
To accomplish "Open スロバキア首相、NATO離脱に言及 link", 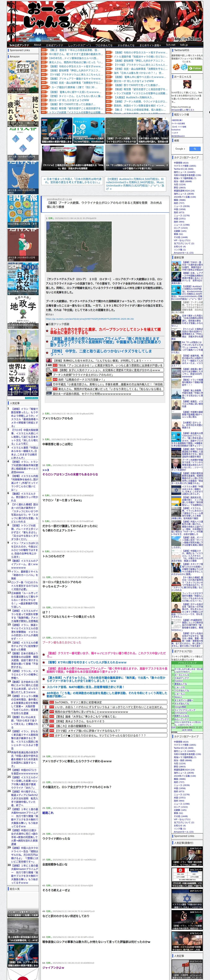I will tap(85, 687).
